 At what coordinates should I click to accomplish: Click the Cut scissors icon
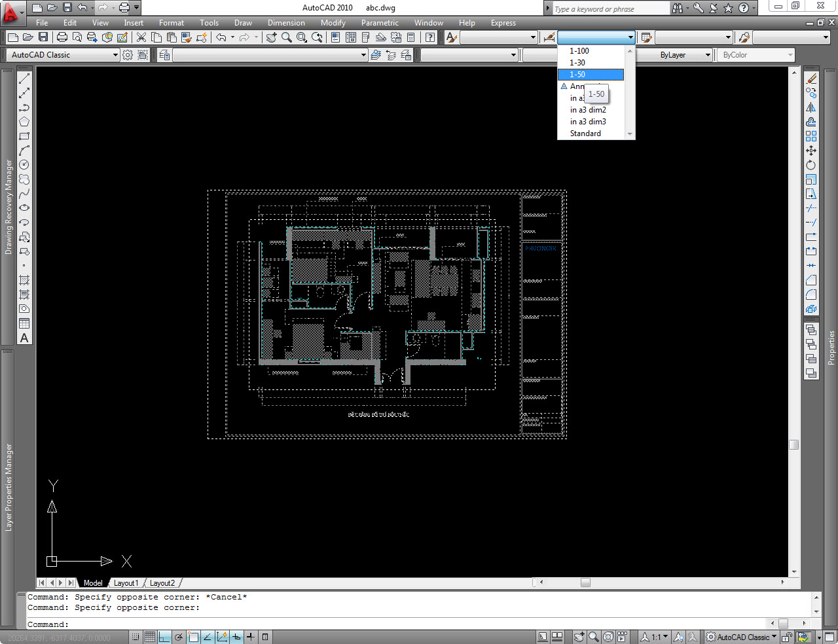coord(141,37)
